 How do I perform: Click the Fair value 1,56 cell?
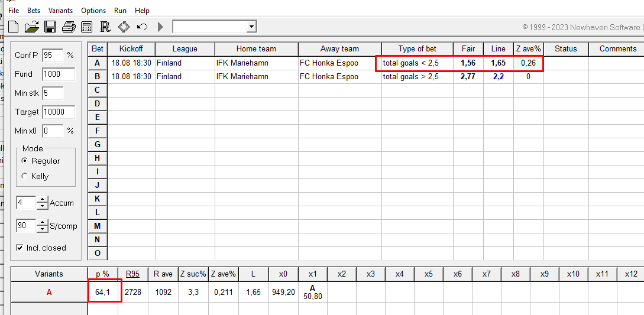pyautogui.click(x=468, y=63)
